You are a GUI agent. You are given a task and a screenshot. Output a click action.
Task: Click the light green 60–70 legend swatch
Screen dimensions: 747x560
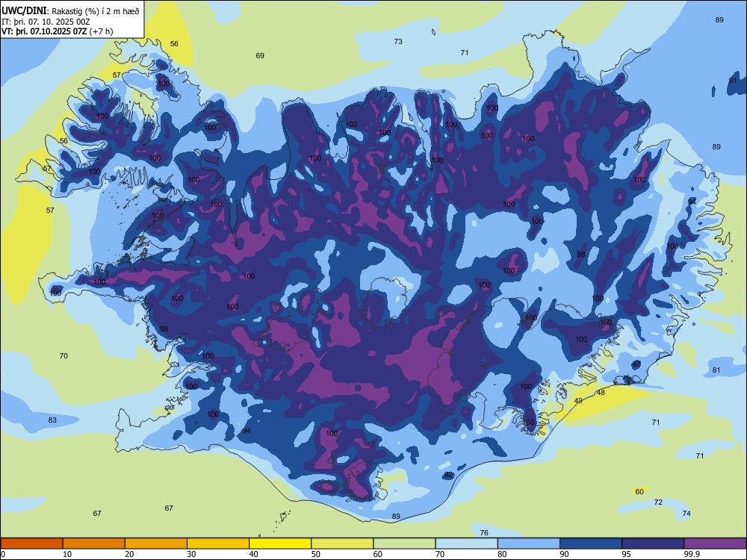pos(404,544)
